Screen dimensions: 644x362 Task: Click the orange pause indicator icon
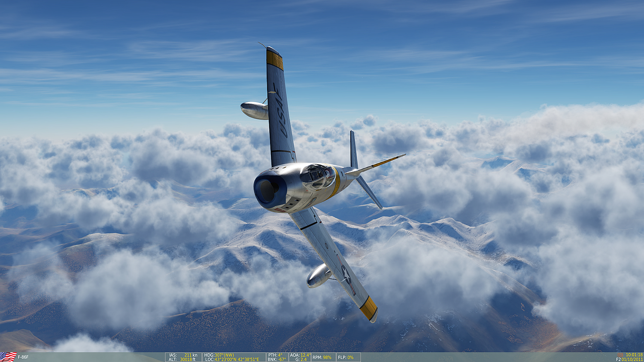620,355
